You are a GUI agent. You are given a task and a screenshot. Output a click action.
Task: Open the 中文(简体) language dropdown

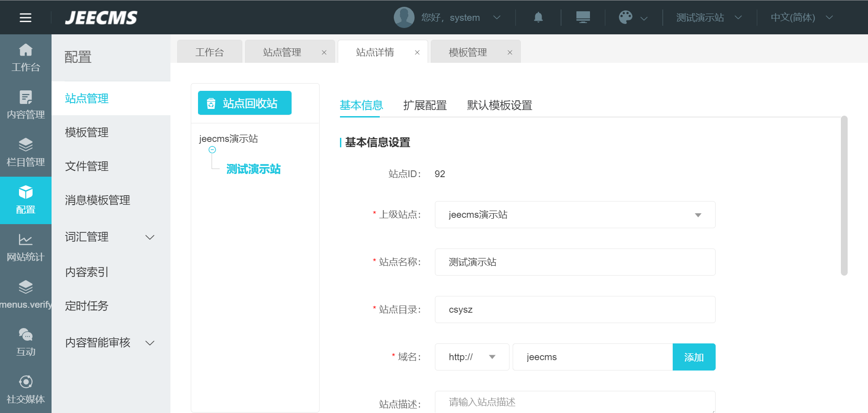tap(801, 18)
